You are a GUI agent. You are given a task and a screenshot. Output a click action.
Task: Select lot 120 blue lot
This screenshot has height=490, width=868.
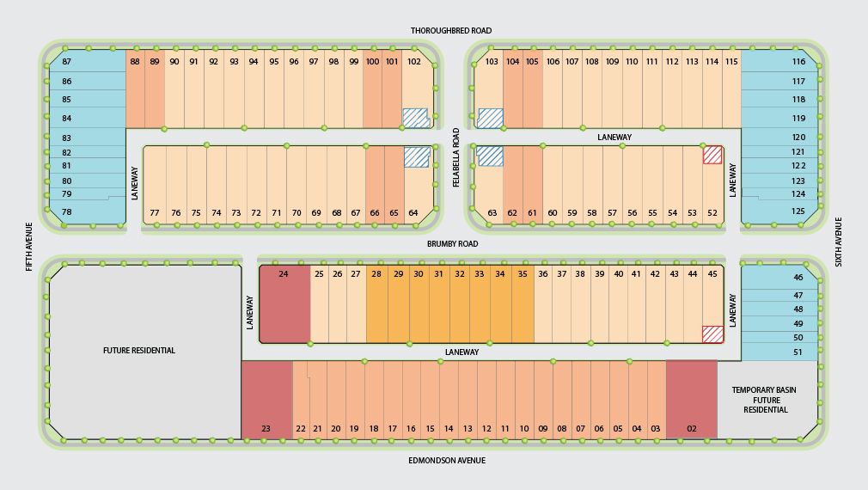click(x=779, y=137)
